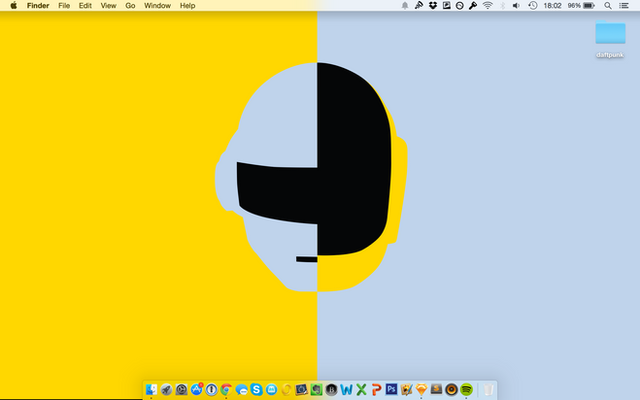Click the key icon in menu bar
The height and width of the screenshot is (400, 640).
[473, 6]
